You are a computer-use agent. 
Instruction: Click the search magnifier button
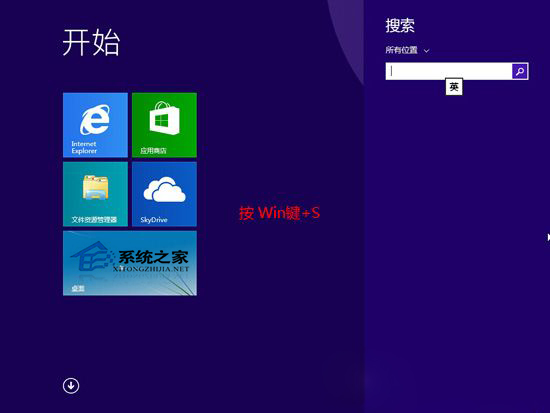tap(520, 71)
